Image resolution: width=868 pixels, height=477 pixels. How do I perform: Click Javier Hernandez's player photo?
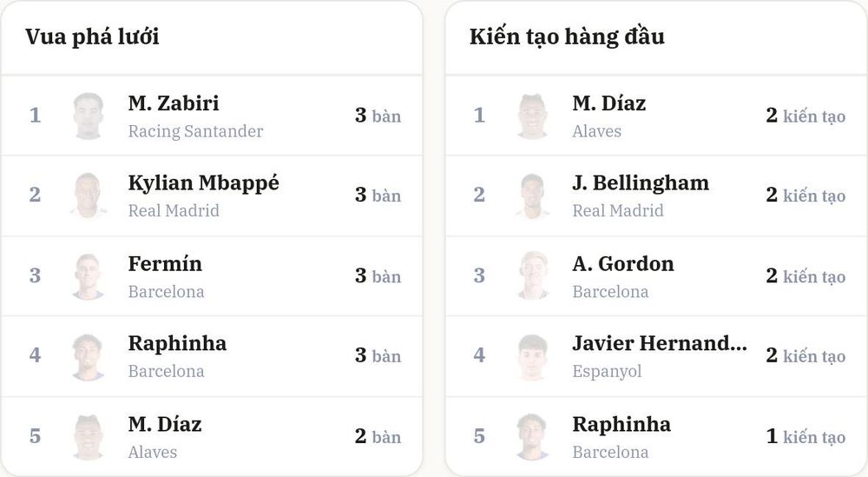pyautogui.click(x=533, y=355)
